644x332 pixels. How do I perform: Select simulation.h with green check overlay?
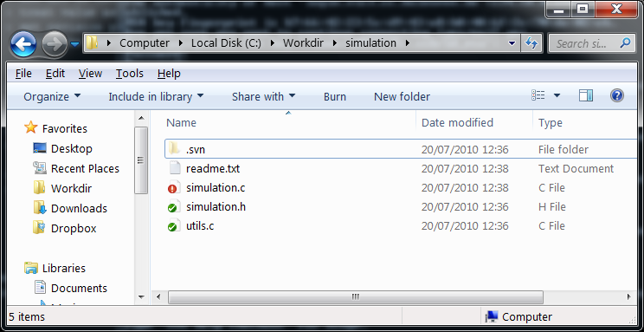click(174, 207)
